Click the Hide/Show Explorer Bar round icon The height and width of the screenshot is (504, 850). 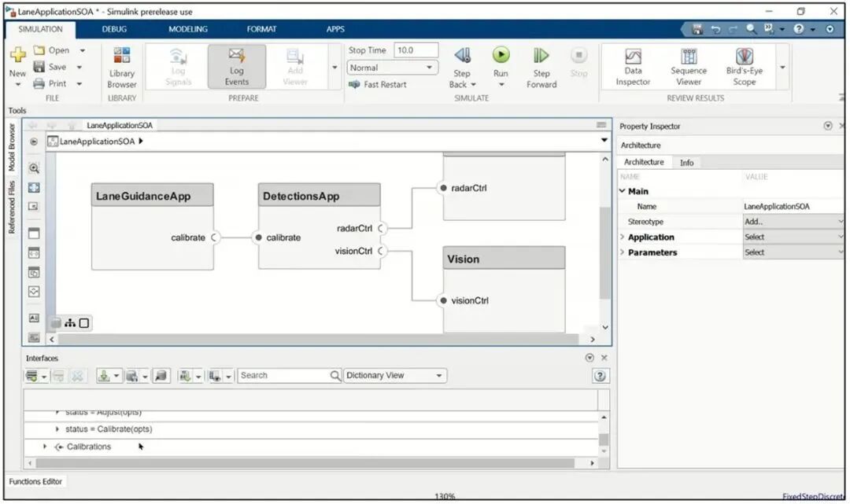coord(34,142)
